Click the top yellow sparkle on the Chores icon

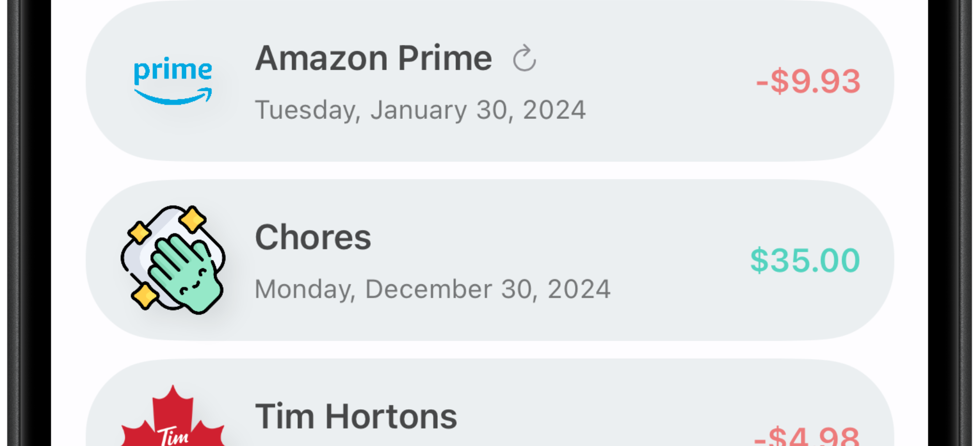click(193, 219)
